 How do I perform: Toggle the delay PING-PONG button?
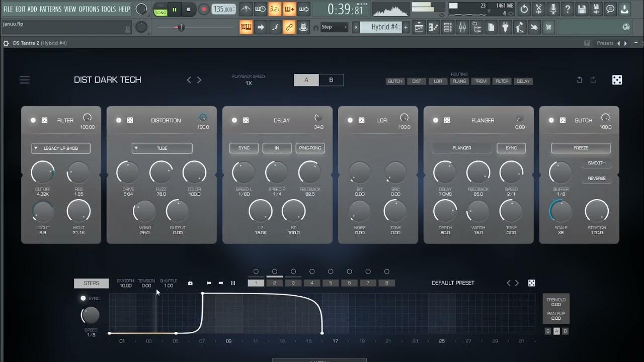[x=310, y=148]
